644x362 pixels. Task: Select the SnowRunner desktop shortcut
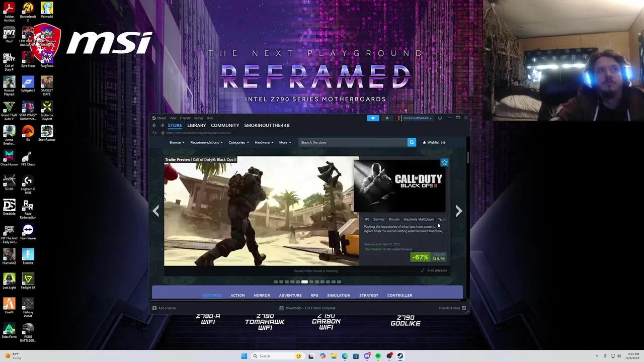click(x=47, y=133)
